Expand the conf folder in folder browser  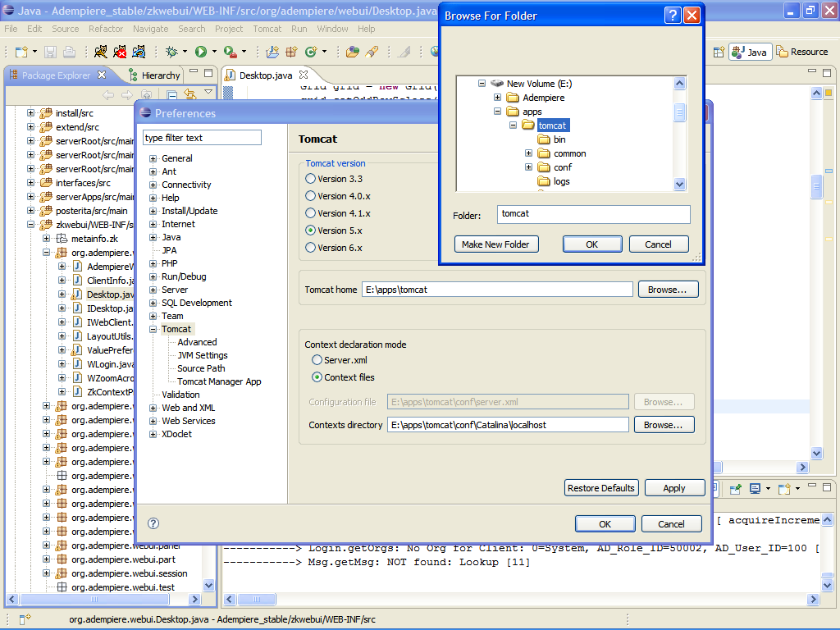[529, 167]
